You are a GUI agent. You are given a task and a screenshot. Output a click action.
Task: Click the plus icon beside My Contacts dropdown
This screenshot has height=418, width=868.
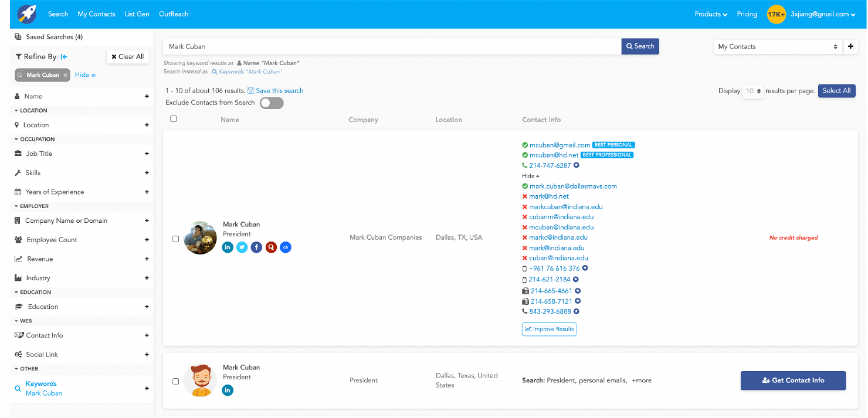[x=850, y=46]
